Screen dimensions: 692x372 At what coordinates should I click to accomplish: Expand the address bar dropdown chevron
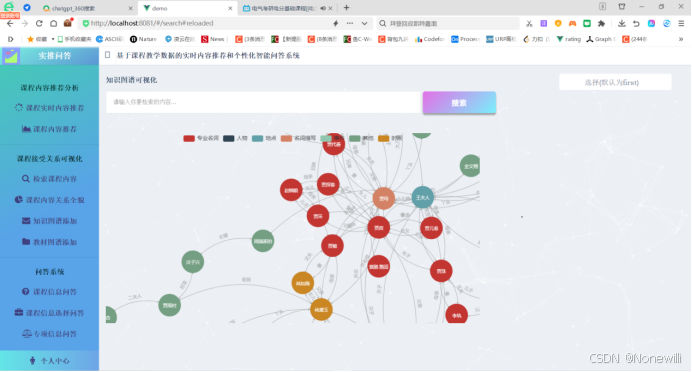[365, 23]
